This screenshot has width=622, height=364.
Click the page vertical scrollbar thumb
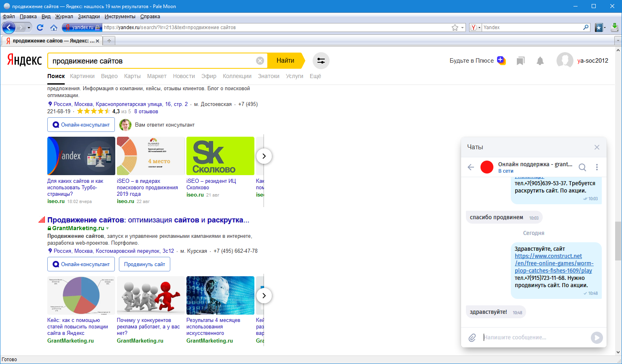click(618, 241)
